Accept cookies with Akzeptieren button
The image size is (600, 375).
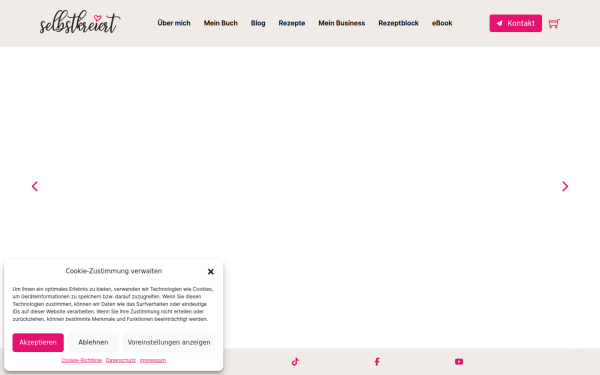(38, 342)
